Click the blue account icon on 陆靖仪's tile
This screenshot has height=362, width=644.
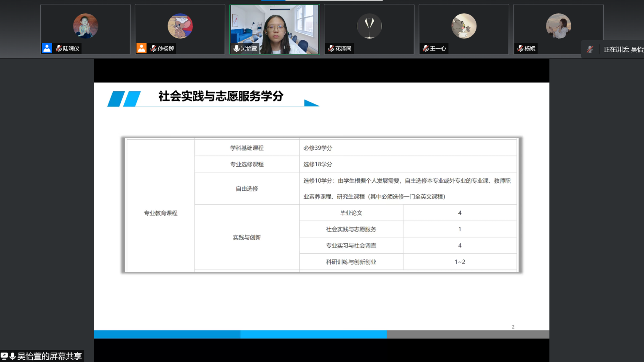(46, 48)
